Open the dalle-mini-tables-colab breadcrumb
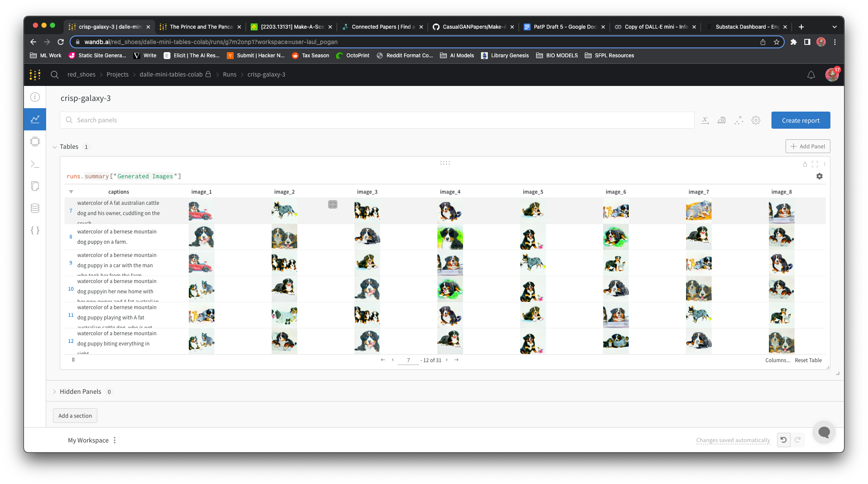 tap(171, 74)
